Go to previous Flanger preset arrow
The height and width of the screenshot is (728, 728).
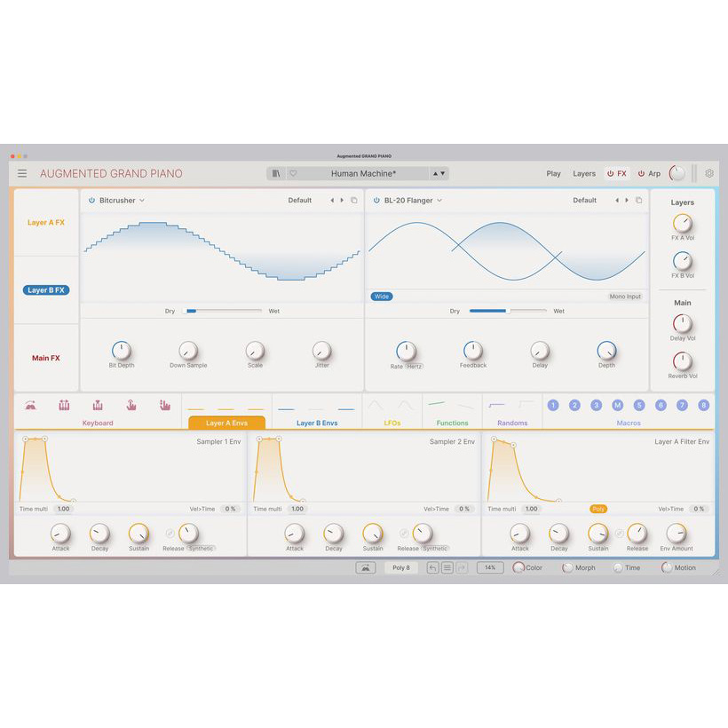pyautogui.click(x=617, y=200)
